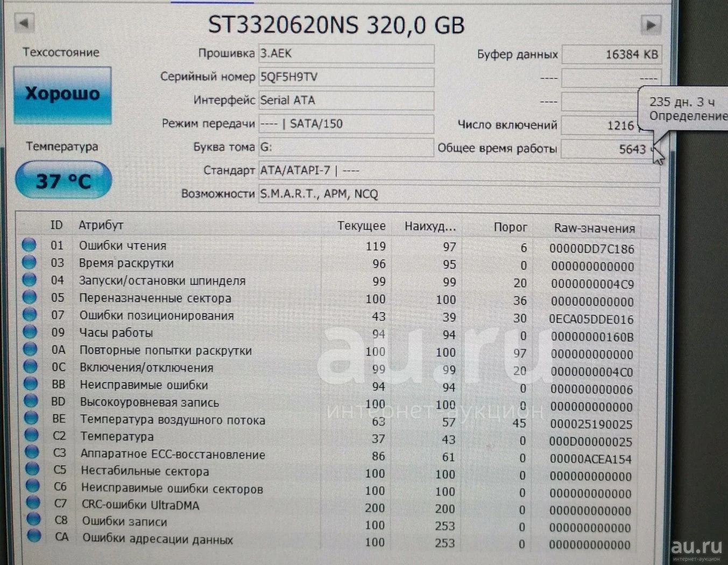Select the Буфер данных value 16384 KB
Image resolution: width=728 pixels, height=565 pixels.
611,54
